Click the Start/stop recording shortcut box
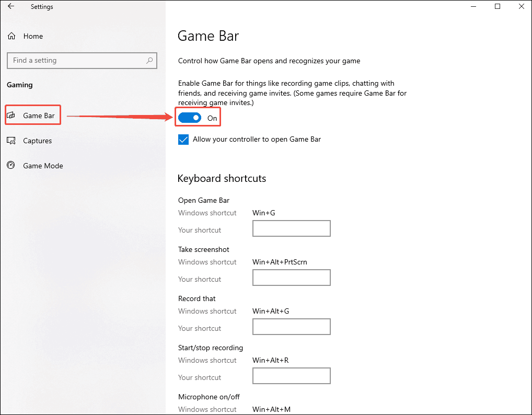This screenshot has width=532, height=415. pyautogui.click(x=291, y=376)
